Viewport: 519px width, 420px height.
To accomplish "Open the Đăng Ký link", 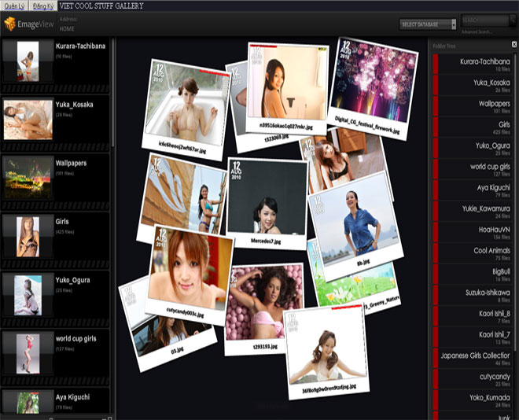I will (x=43, y=6).
